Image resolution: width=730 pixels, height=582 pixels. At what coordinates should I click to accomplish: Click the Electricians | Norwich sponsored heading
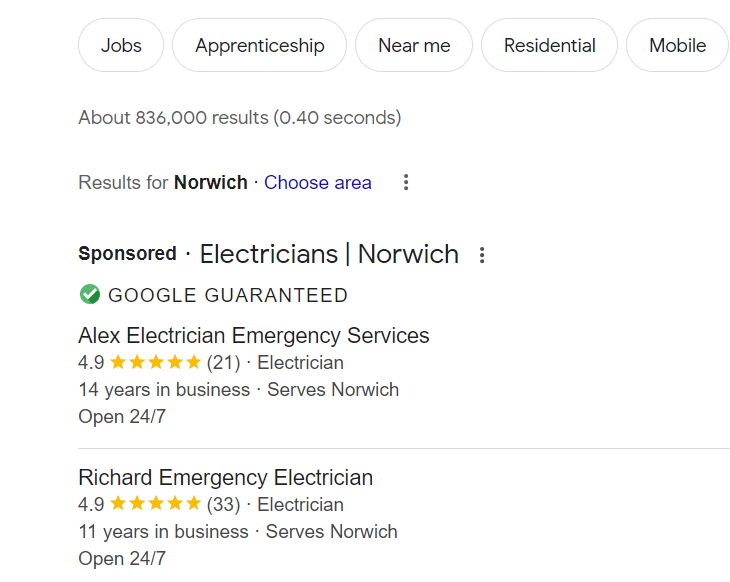click(329, 254)
